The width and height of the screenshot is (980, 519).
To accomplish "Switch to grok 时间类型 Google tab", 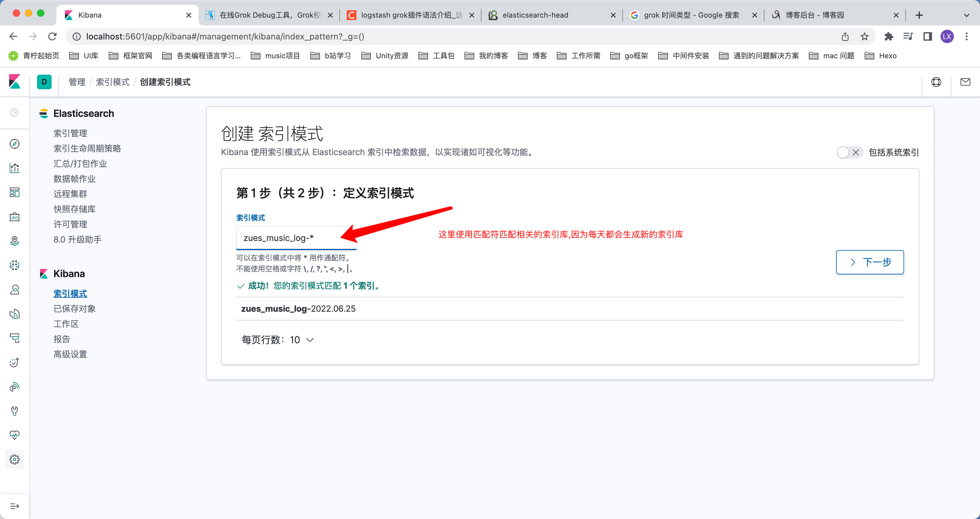I will (x=694, y=15).
